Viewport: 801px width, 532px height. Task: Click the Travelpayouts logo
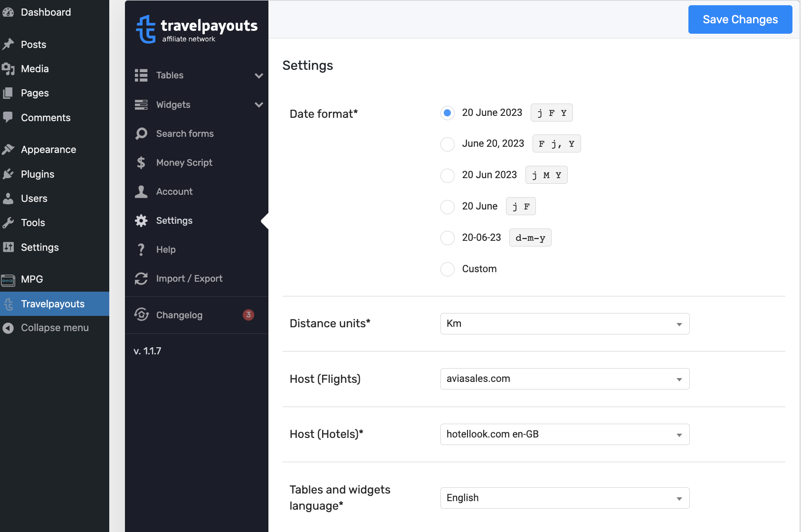point(196,28)
